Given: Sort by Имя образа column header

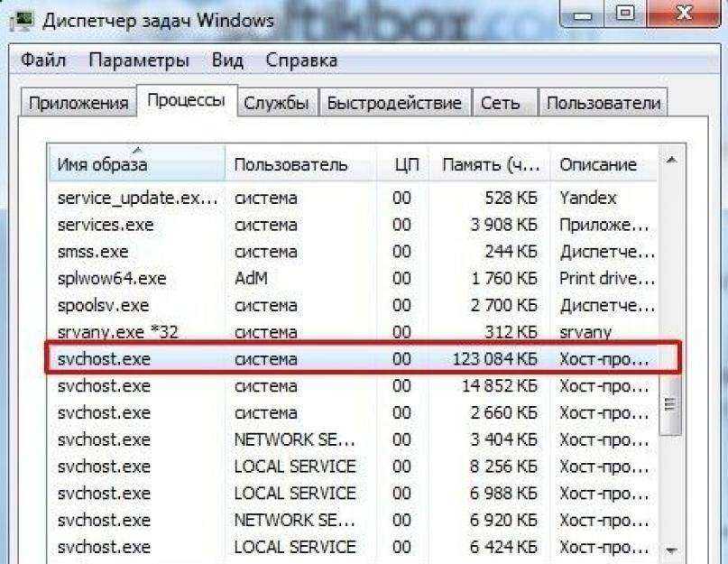Looking at the screenshot, I should 136,163.
